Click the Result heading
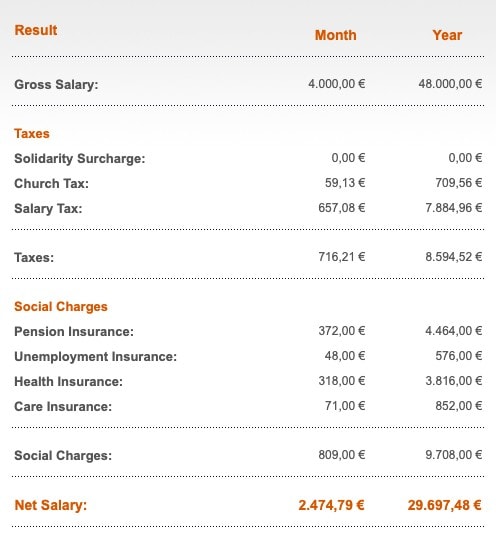Viewport: 496px width, 541px height. [36, 30]
